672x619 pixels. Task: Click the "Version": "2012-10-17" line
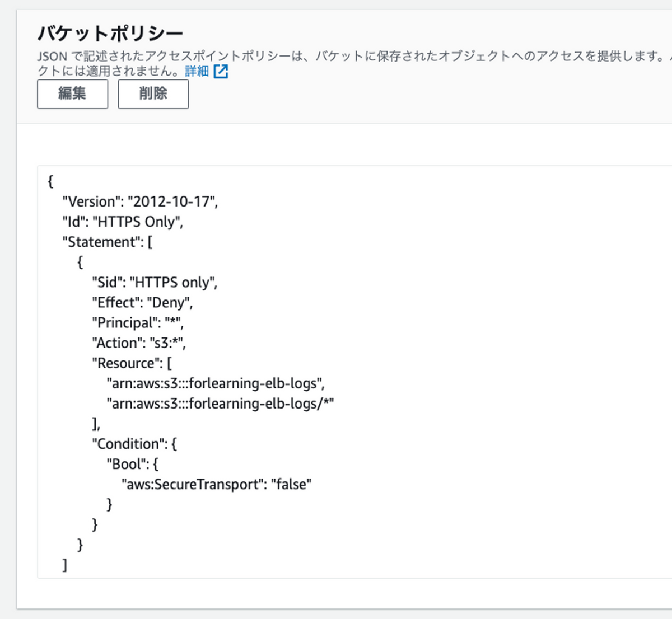(x=140, y=201)
